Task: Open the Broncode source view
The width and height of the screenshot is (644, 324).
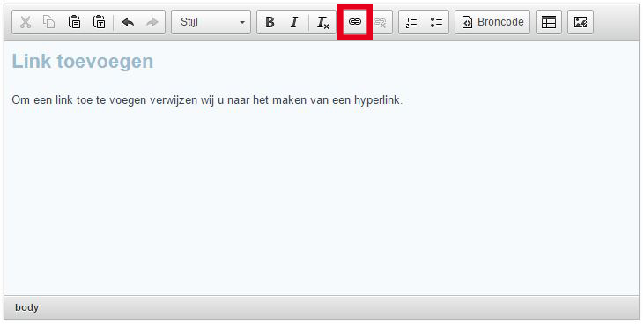Action: [492, 22]
